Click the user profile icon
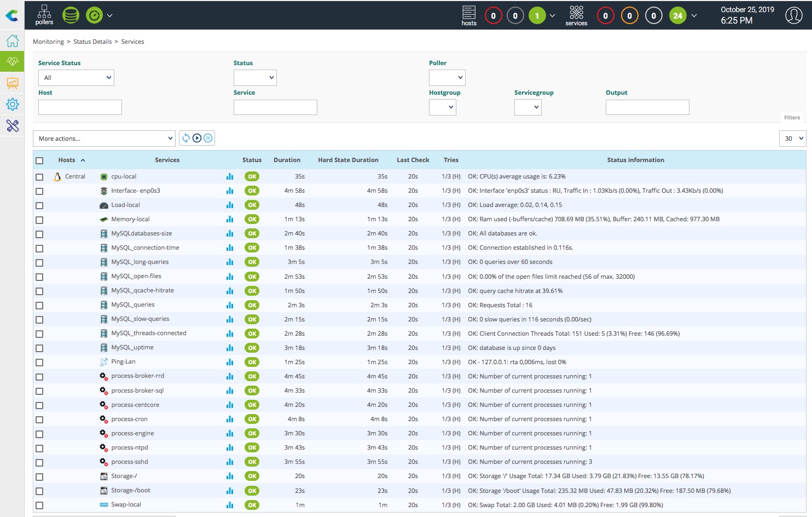This screenshot has width=812, height=517. click(x=793, y=15)
